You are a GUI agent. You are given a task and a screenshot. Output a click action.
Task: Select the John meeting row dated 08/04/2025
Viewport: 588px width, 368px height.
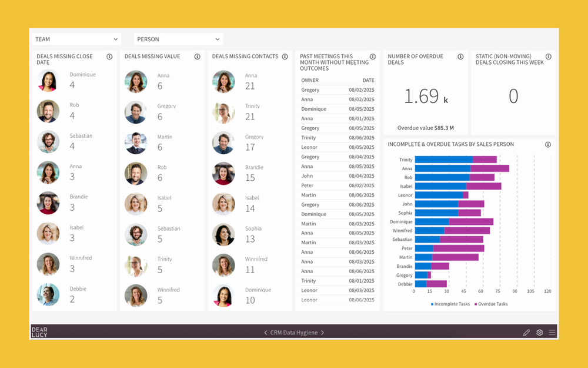point(338,176)
